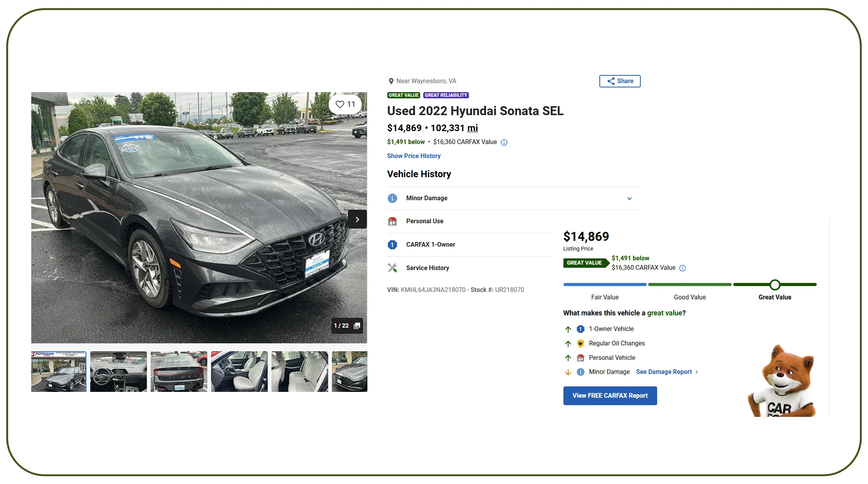Click the Service History label

click(428, 268)
